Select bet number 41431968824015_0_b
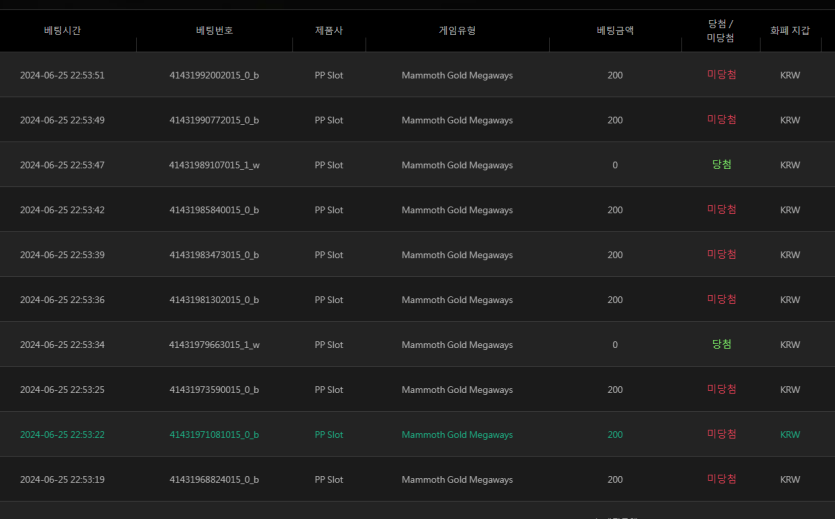 coord(214,479)
